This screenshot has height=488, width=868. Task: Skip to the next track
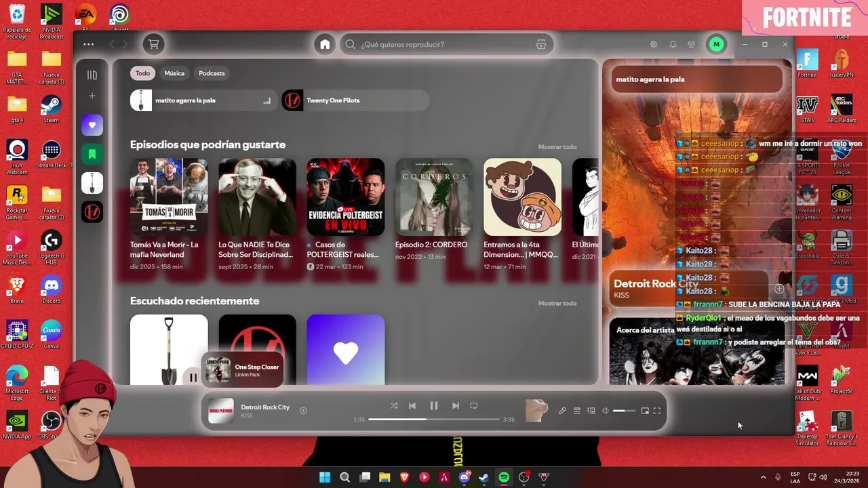(456, 406)
